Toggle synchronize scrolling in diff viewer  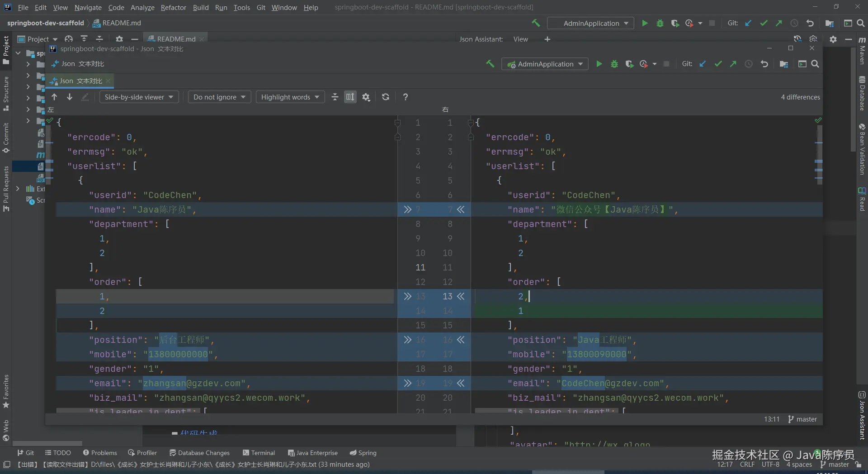tap(350, 97)
